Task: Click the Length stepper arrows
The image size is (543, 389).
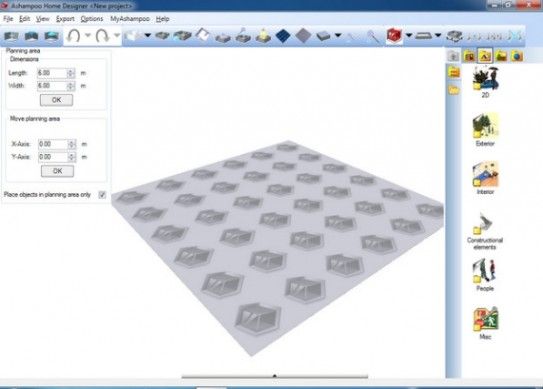Action: tap(71, 73)
